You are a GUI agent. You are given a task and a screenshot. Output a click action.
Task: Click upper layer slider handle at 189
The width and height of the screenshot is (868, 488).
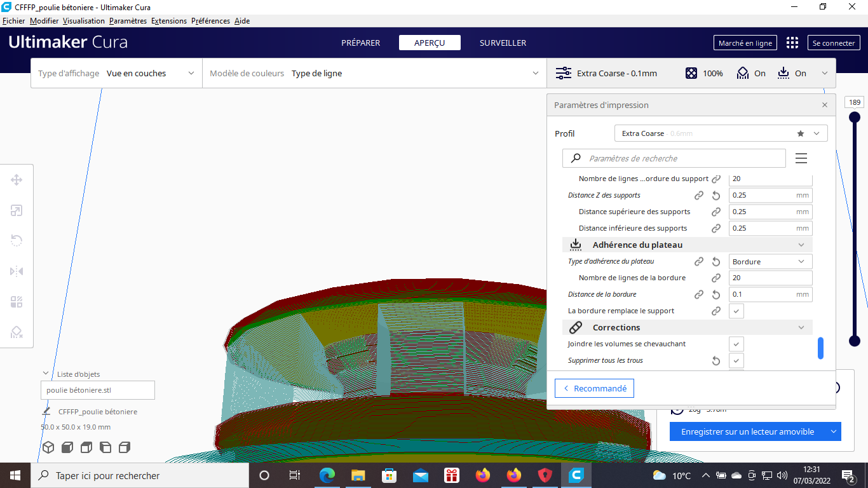(x=855, y=117)
